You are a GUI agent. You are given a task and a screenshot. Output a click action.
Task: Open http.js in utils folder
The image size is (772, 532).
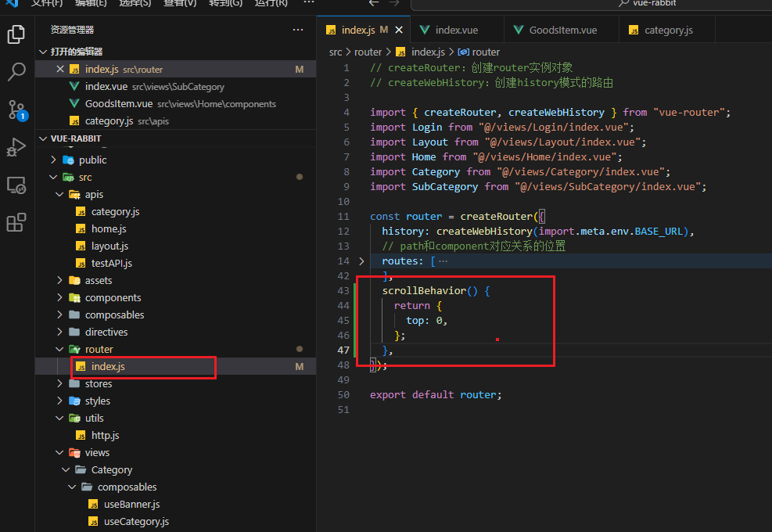(105, 435)
